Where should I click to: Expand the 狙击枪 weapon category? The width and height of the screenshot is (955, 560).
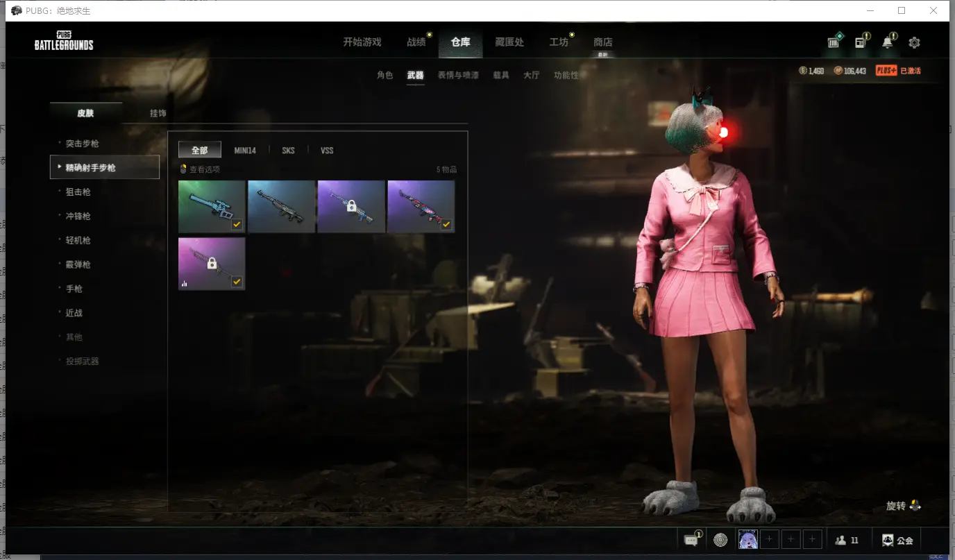(x=78, y=192)
